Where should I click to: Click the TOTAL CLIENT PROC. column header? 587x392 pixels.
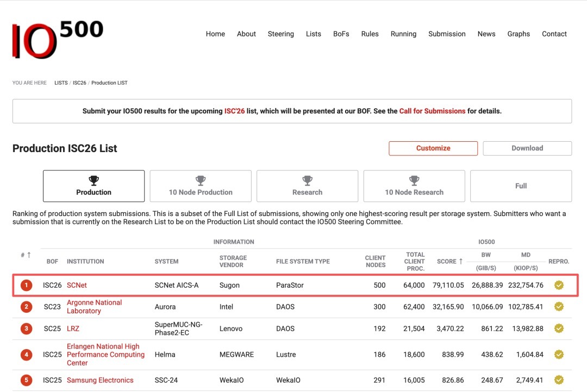(x=414, y=262)
